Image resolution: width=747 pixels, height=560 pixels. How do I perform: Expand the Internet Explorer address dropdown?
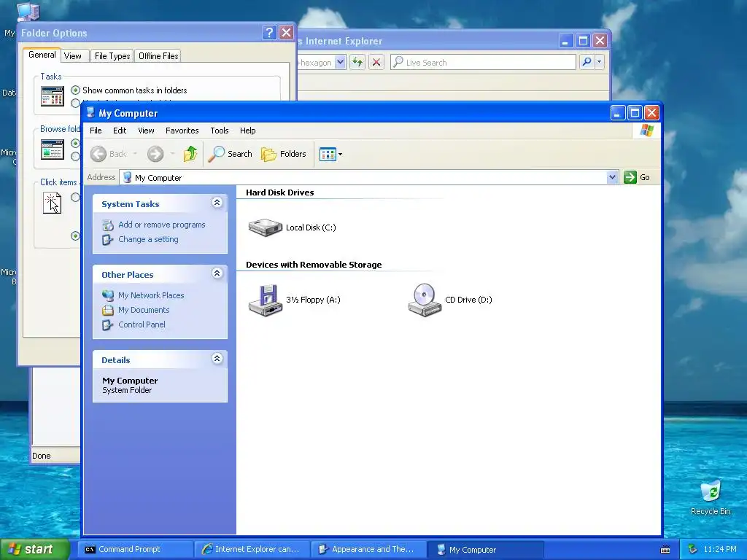tap(340, 62)
